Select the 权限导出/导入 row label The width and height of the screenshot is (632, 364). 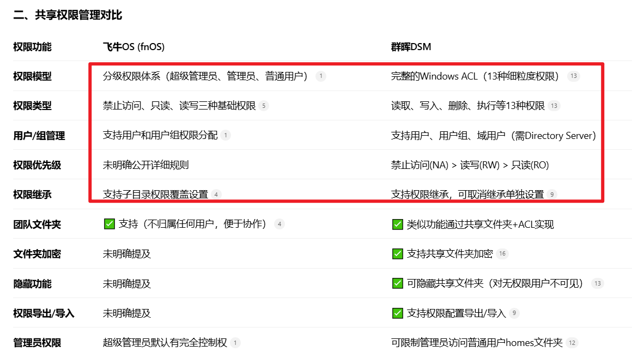[x=44, y=313]
